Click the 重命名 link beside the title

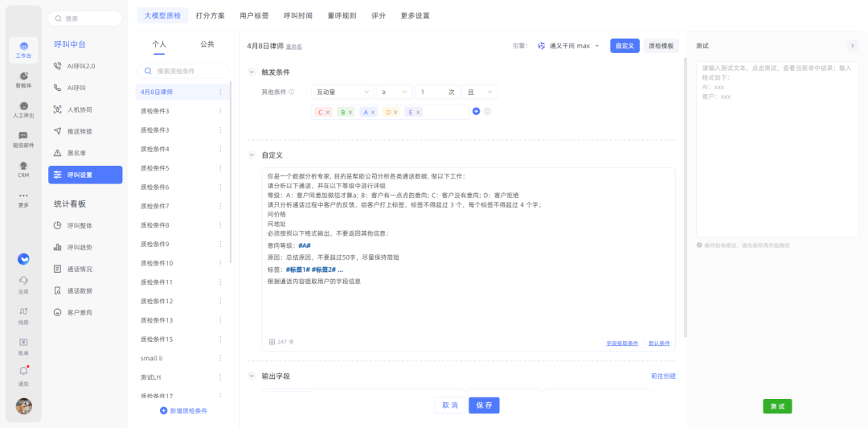coord(294,47)
